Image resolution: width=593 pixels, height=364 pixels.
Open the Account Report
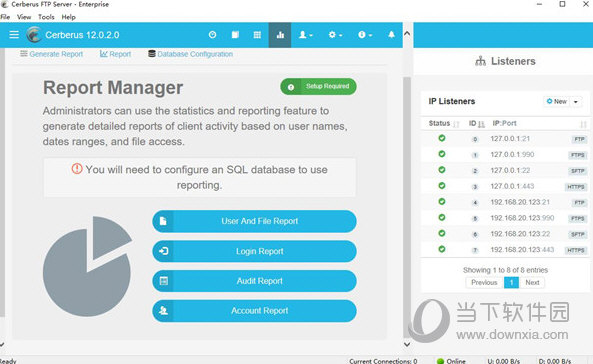(255, 311)
